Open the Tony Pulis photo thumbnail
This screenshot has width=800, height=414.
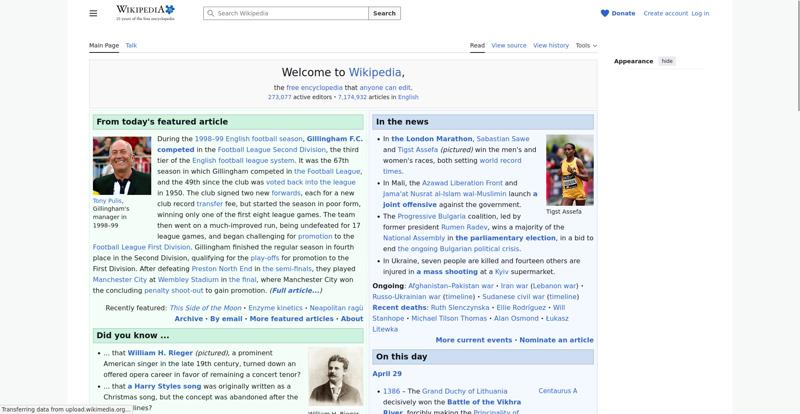click(x=122, y=165)
